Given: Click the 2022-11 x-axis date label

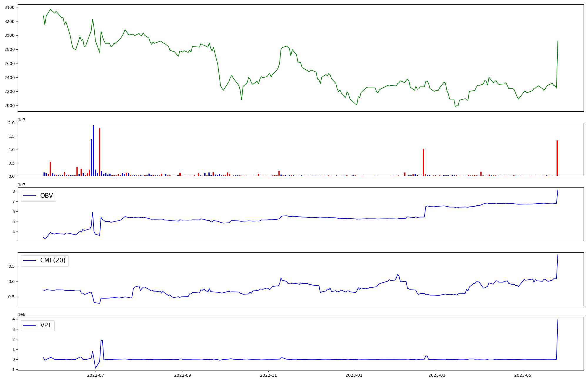Looking at the screenshot, I should coord(268,375).
